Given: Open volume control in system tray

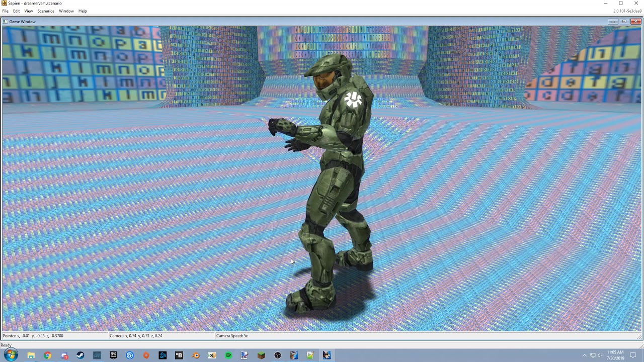Looking at the screenshot, I should [600, 355].
